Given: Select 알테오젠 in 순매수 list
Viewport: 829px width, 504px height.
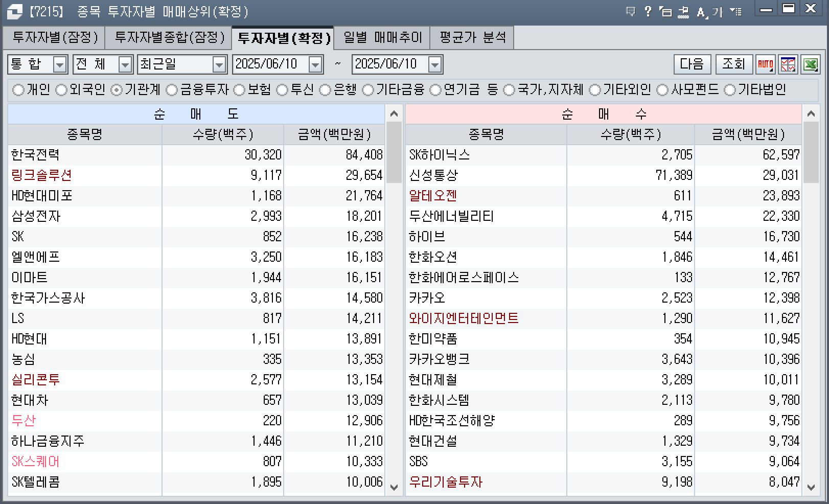Looking at the screenshot, I should (604, 196).
